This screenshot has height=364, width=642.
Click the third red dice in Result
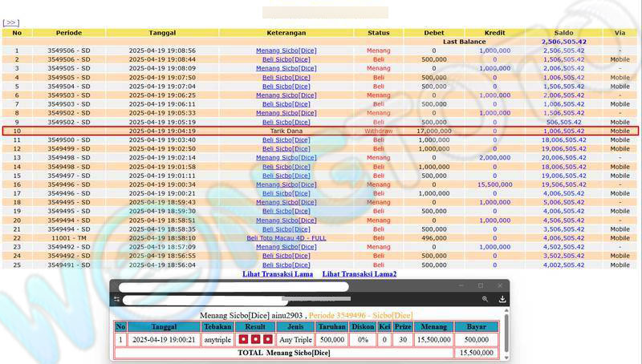(267, 339)
